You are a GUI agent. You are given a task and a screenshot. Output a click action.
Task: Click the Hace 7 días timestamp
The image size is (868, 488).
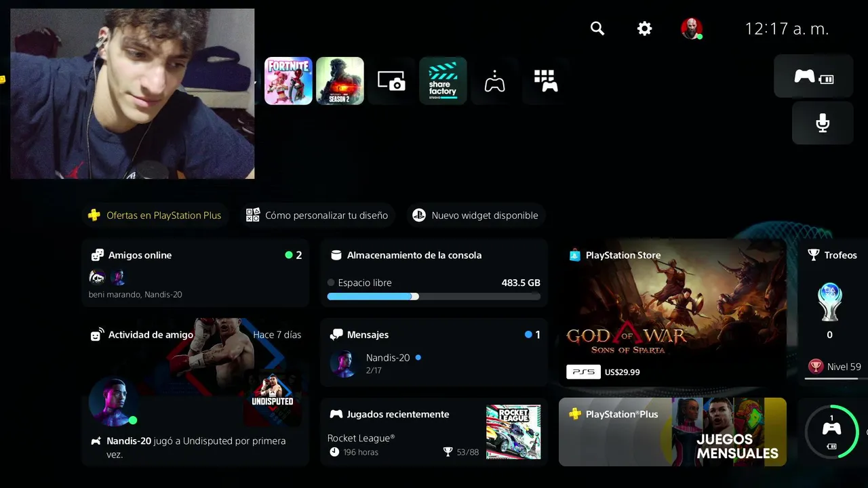click(277, 335)
